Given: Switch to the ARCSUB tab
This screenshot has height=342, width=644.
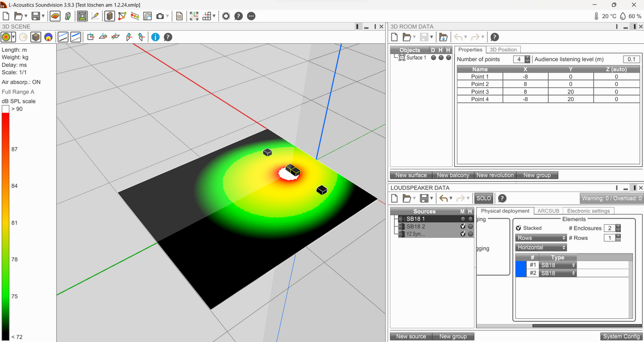Looking at the screenshot, I should point(548,211).
